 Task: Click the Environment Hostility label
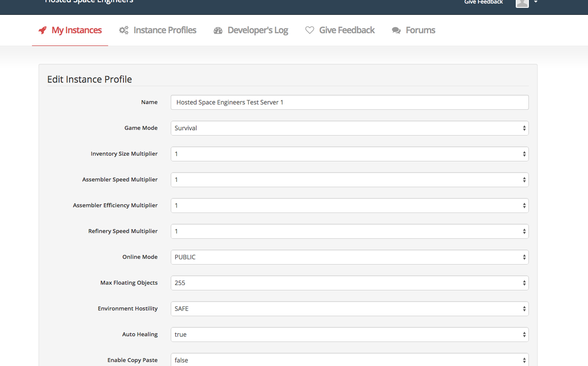tap(128, 309)
